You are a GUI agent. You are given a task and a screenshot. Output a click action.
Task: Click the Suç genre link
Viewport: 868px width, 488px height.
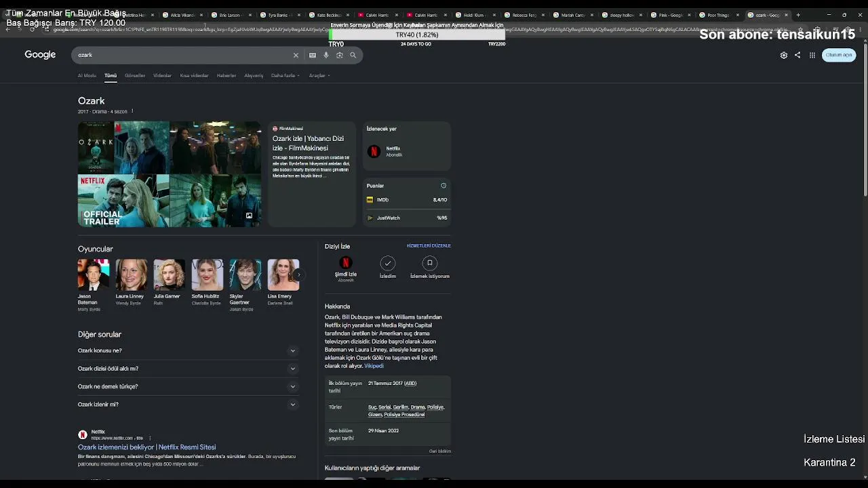pos(372,407)
